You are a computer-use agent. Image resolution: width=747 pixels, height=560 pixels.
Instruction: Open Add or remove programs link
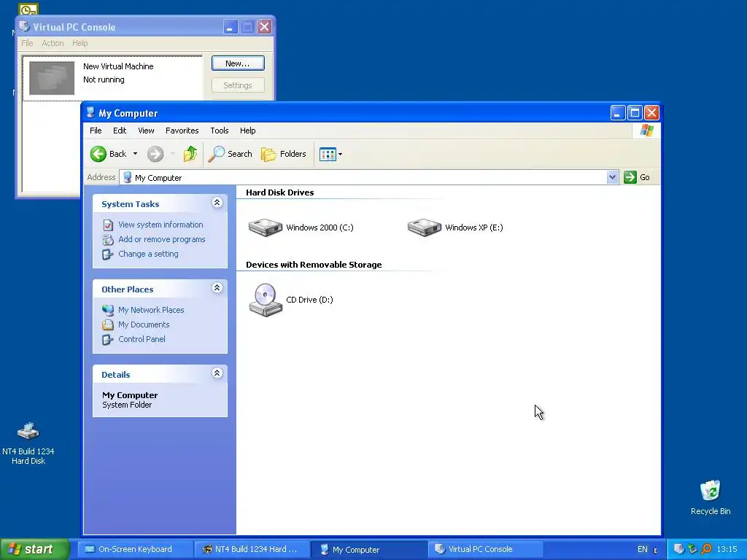click(x=161, y=239)
